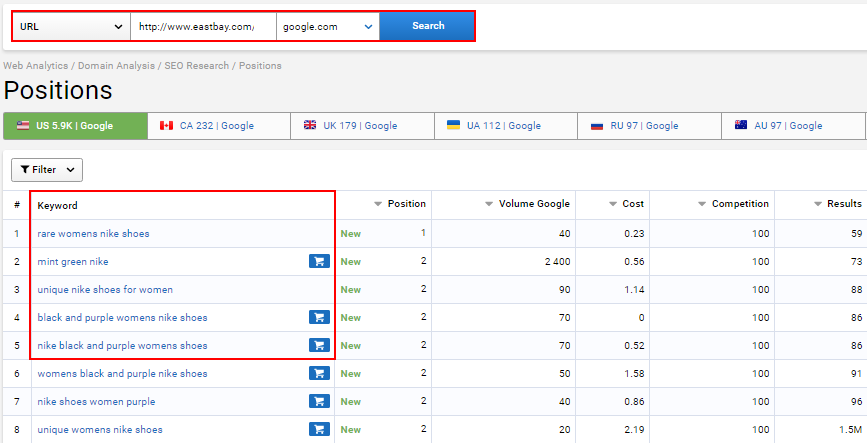Click cart icon for mint green nike
867x443 pixels.
click(x=319, y=262)
